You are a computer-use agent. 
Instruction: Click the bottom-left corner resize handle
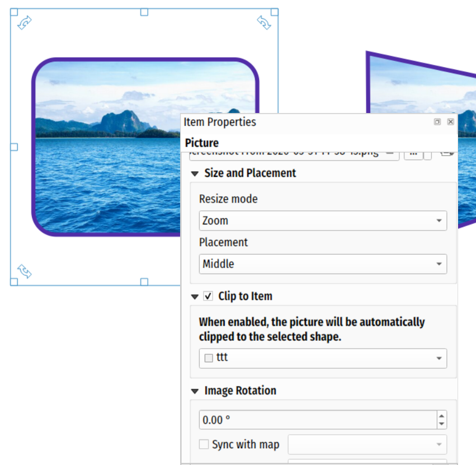(14, 282)
